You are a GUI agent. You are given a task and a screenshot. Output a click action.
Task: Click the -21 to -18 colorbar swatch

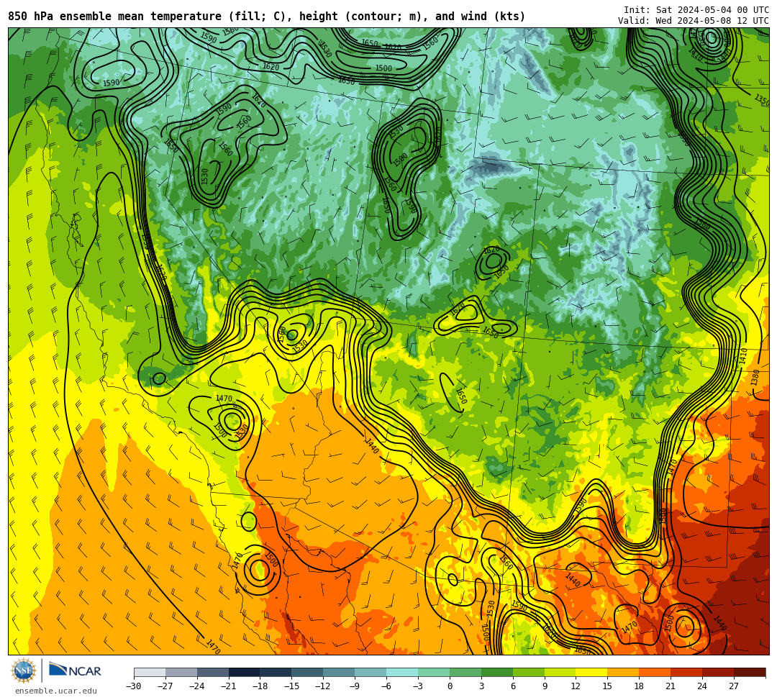coord(245,672)
